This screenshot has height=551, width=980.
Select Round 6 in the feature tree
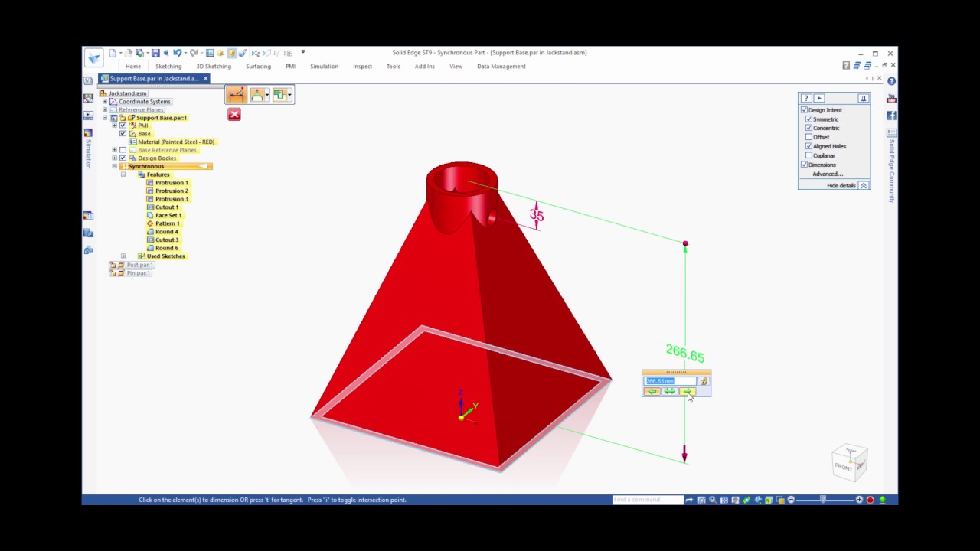coord(167,248)
